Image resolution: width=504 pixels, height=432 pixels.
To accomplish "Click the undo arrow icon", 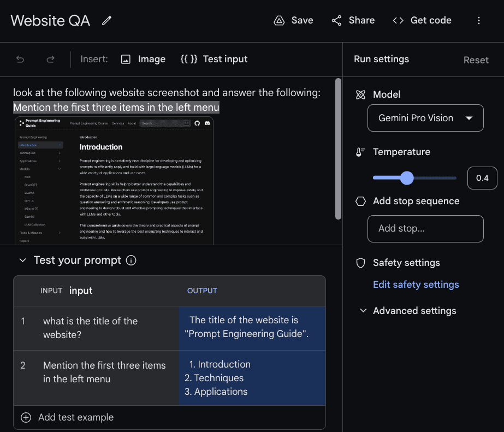I will [x=20, y=59].
